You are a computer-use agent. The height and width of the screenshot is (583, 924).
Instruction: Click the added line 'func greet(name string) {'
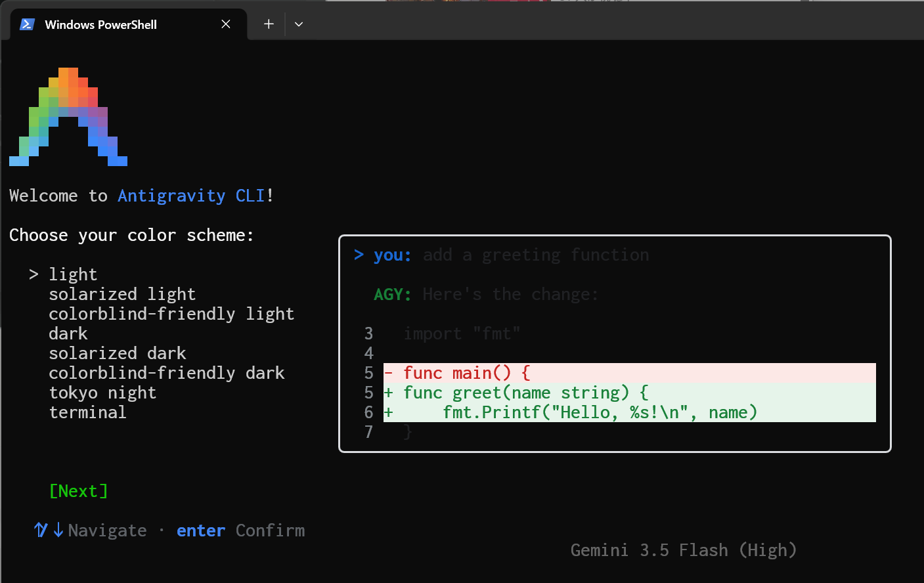click(x=630, y=393)
